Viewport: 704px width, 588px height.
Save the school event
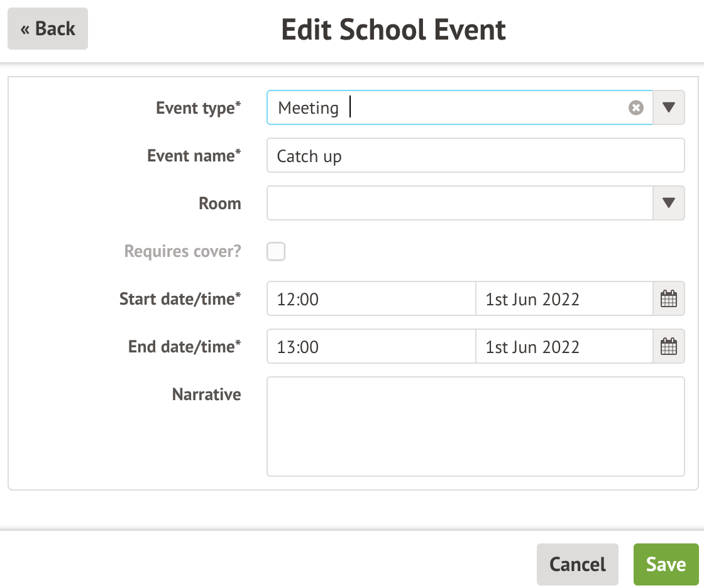[666, 564]
